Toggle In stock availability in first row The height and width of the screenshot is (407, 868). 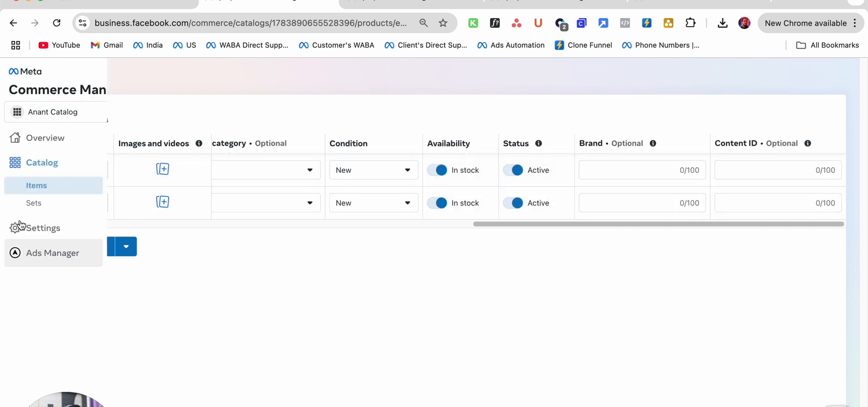click(438, 170)
